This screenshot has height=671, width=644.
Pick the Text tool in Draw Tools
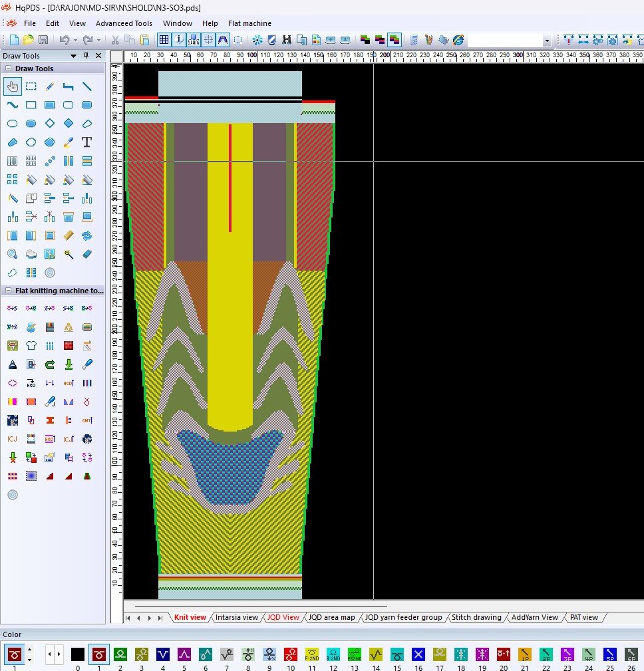86,142
